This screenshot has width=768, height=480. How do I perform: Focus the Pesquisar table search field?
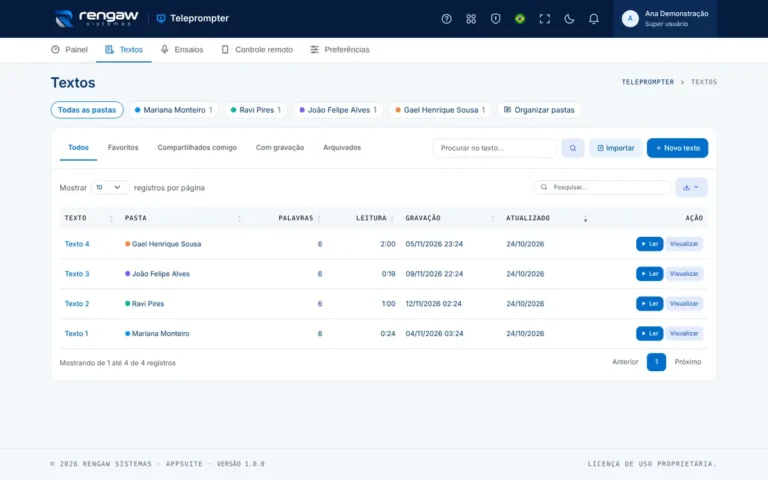pos(602,187)
